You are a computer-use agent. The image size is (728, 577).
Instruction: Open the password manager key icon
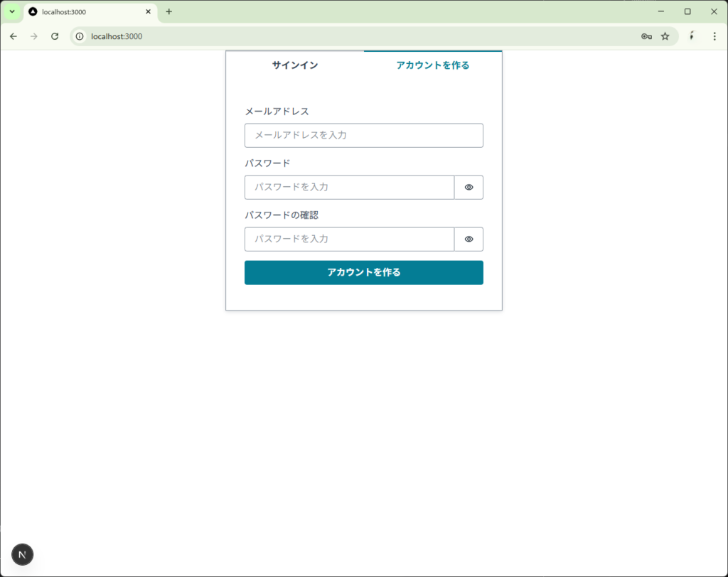pyautogui.click(x=646, y=36)
